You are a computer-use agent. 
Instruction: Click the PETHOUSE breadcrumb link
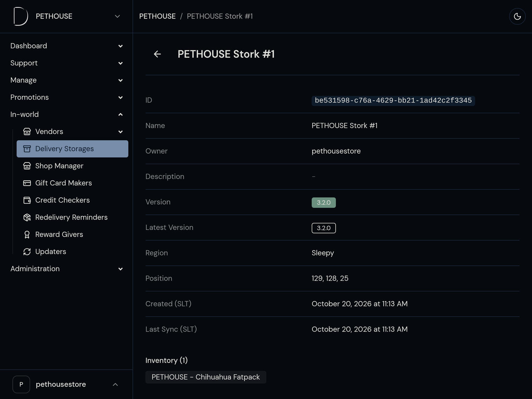pos(157,16)
